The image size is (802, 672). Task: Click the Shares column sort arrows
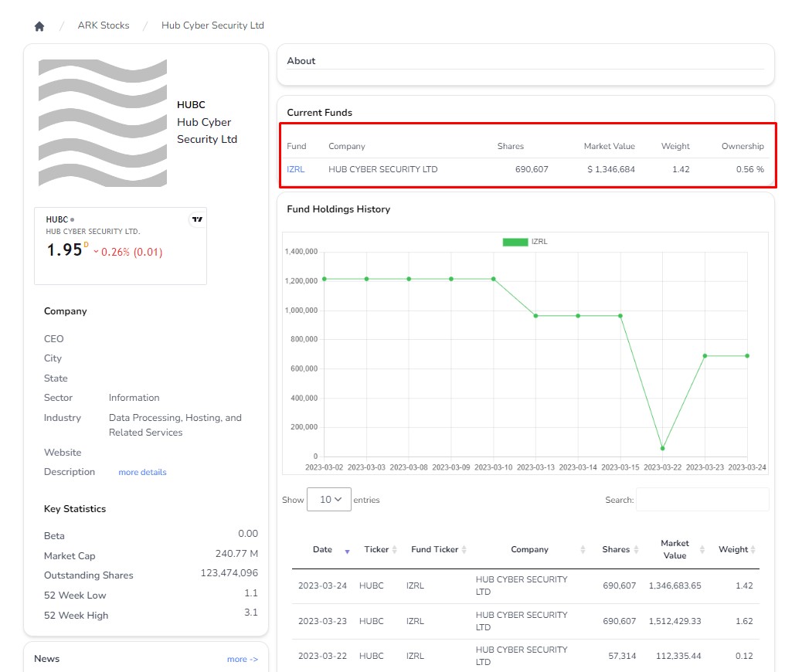point(637,549)
